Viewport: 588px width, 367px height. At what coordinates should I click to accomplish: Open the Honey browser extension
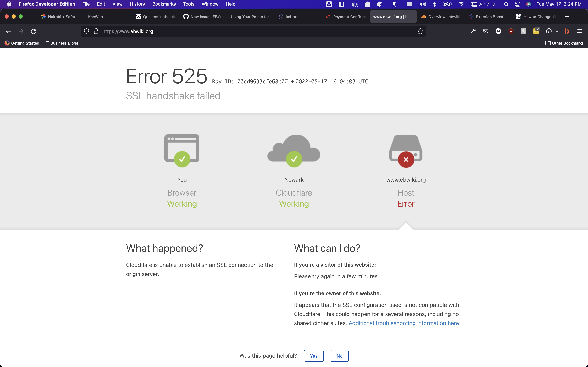523,31
